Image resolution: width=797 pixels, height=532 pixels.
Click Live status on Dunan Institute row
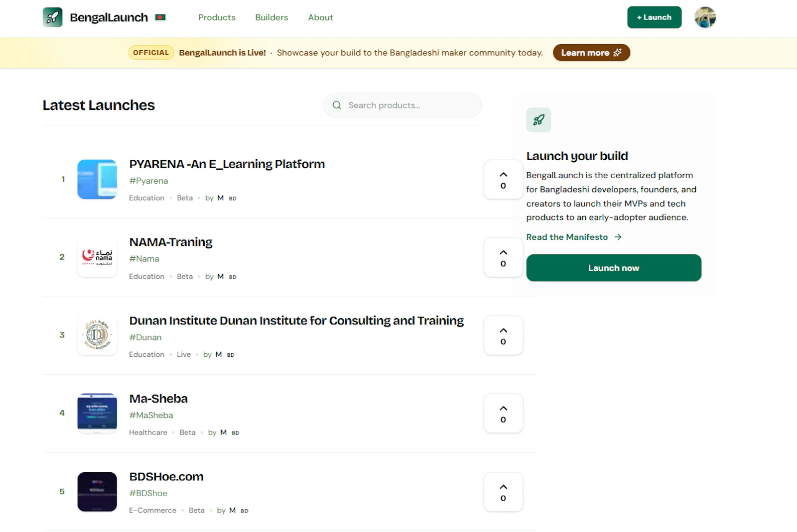click(x=184, y=355)
